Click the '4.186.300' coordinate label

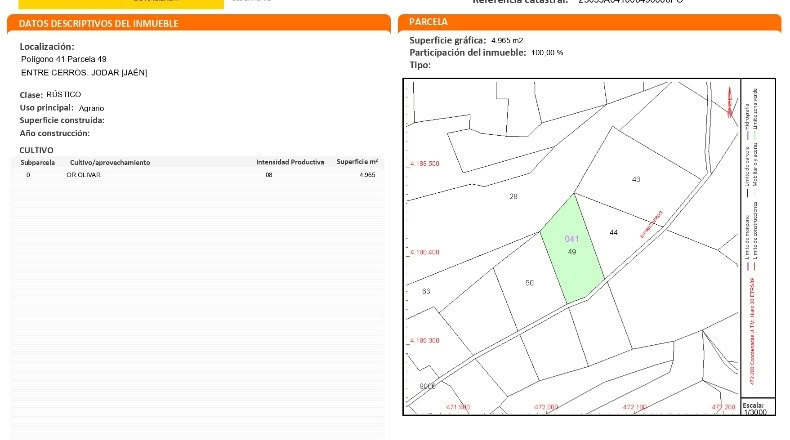click(424, 341)
